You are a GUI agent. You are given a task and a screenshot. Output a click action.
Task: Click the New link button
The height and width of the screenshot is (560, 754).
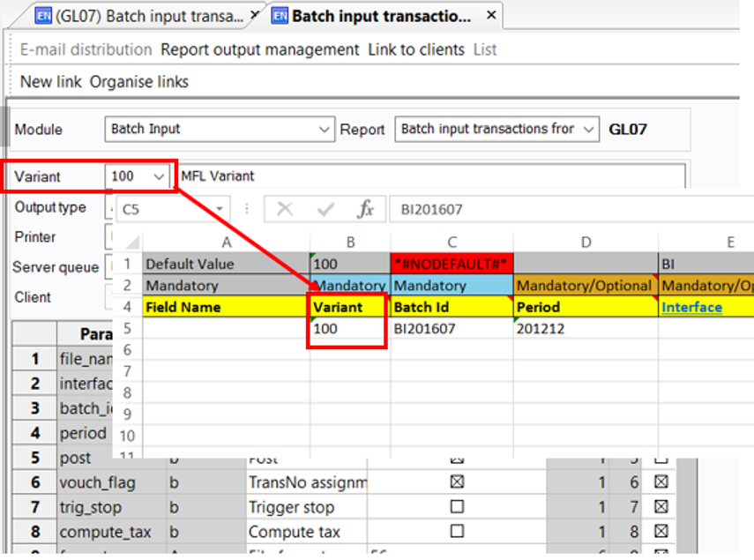pyautogui.click(x=50, y=81)
